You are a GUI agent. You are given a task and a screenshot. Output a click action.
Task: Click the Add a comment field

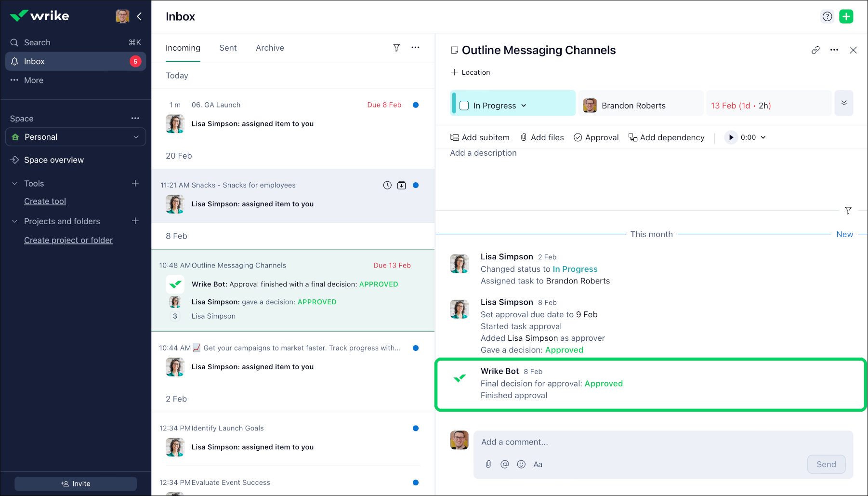pos(662,442)
